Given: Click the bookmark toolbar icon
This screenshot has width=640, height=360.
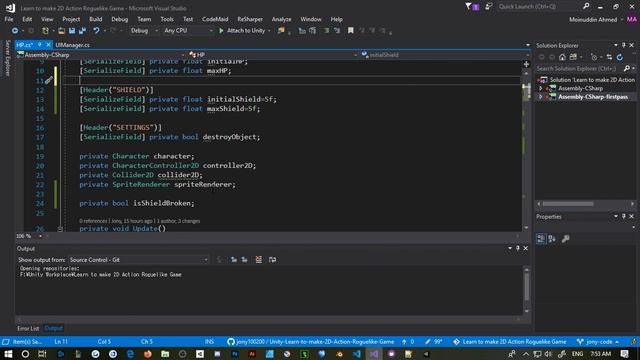Looking at the screenshot, I should [351, 31].
